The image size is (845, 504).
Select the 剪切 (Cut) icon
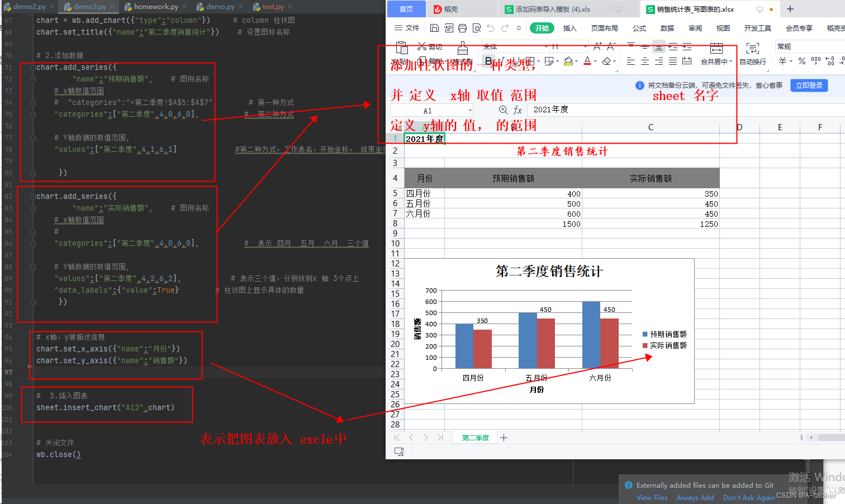click(x=422, y=46)
